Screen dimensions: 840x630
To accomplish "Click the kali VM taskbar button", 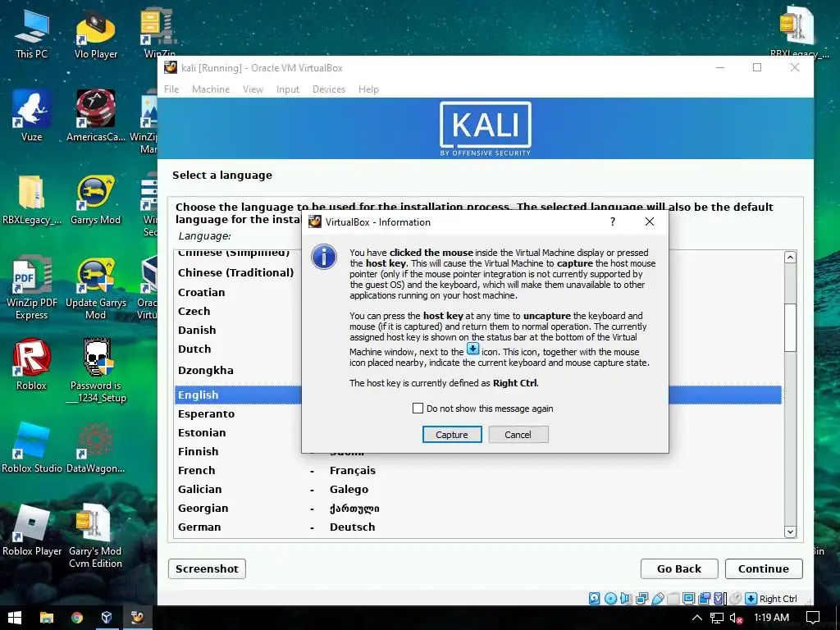I will coord(138,618).
